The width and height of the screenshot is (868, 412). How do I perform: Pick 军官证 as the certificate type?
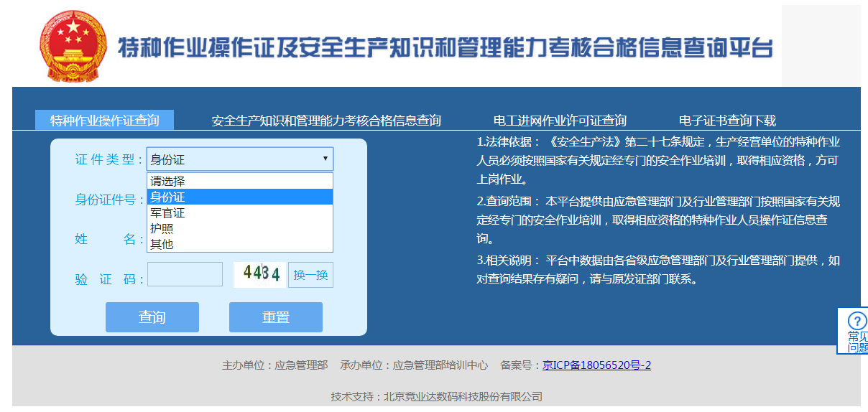tap(240, 213)
